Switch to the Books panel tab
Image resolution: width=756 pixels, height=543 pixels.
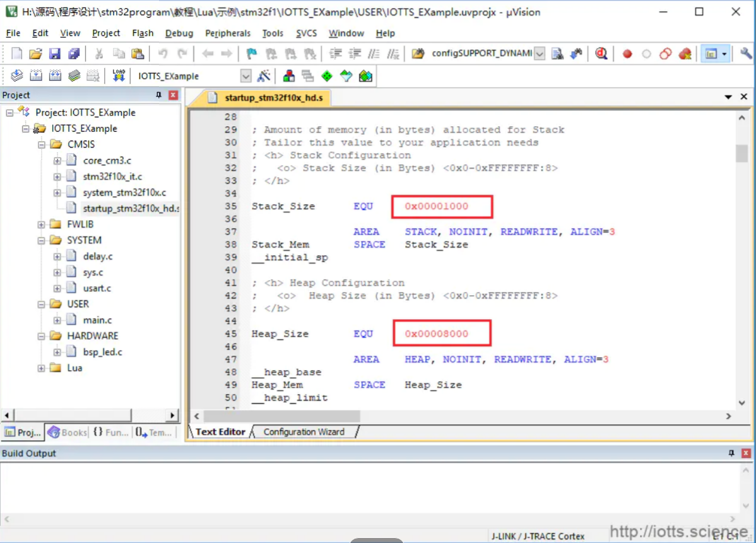[x=67, y=433]
